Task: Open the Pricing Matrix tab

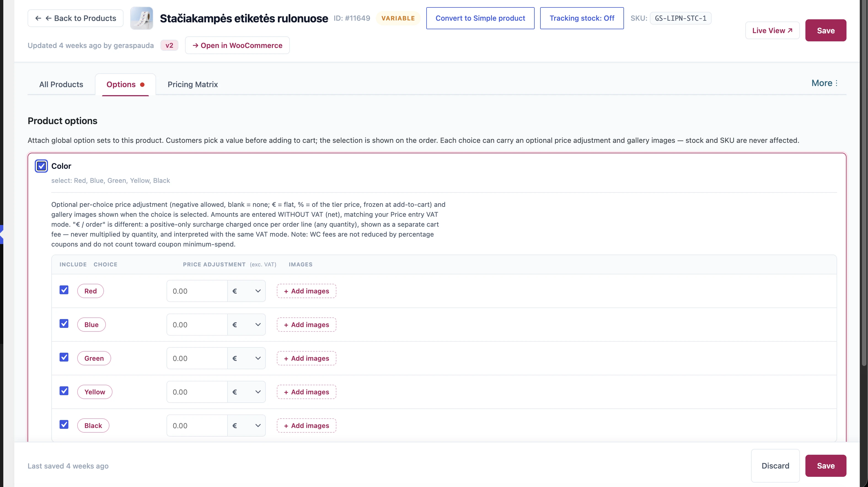Action: [x=193, y=84]
